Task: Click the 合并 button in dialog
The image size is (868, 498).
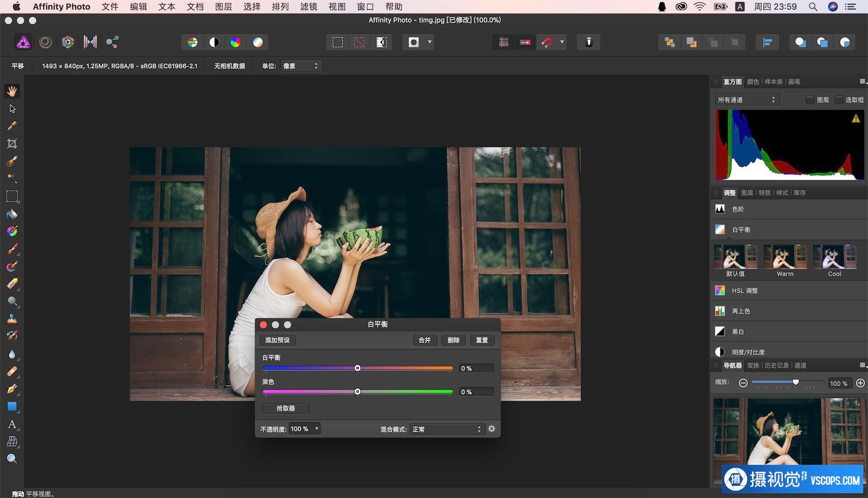Action: (x=425, y=340)
